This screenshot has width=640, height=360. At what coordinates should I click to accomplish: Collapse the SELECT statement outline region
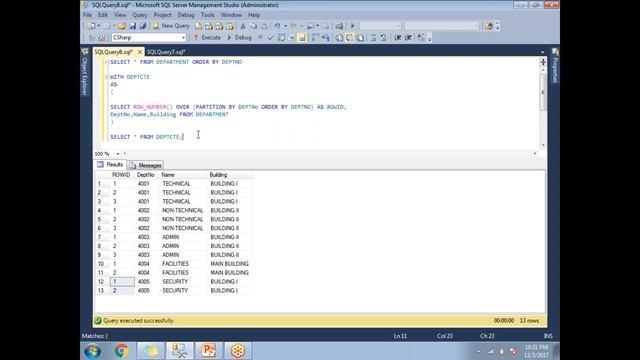pos(107,62)
